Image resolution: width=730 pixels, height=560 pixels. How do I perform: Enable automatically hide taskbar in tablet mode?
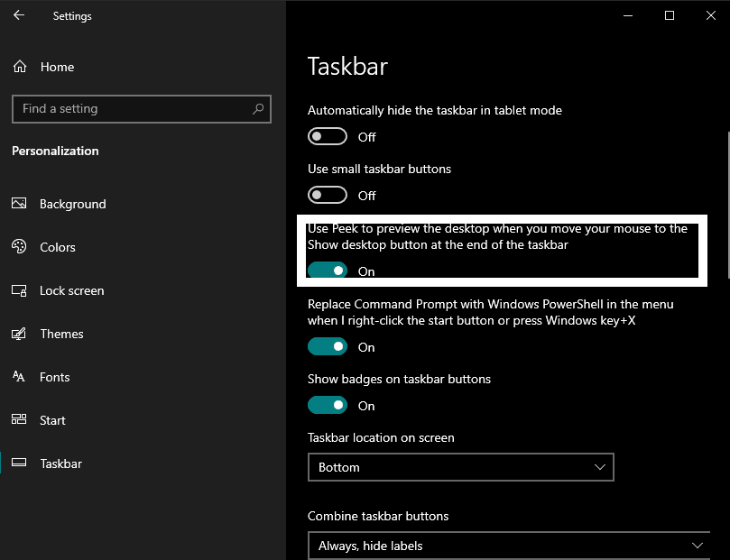pos(328,137)
